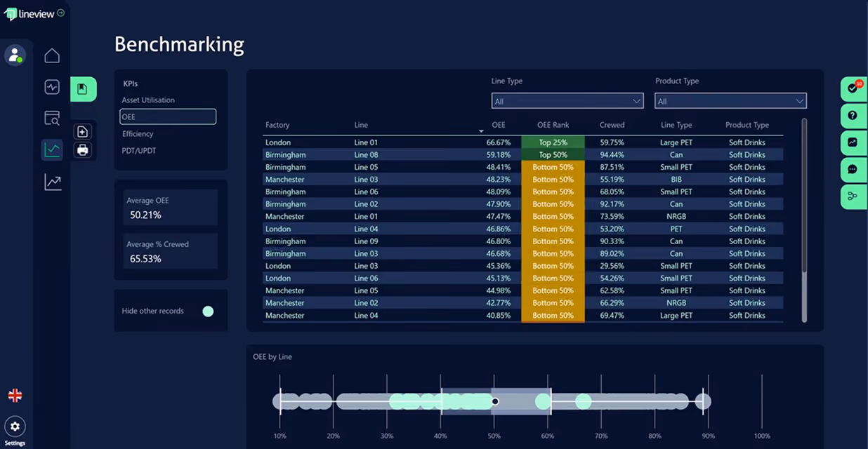Select PDT/UPDT KPI
Image resolution: width=868 pixels, height=449 pixels.
[139, 151]
